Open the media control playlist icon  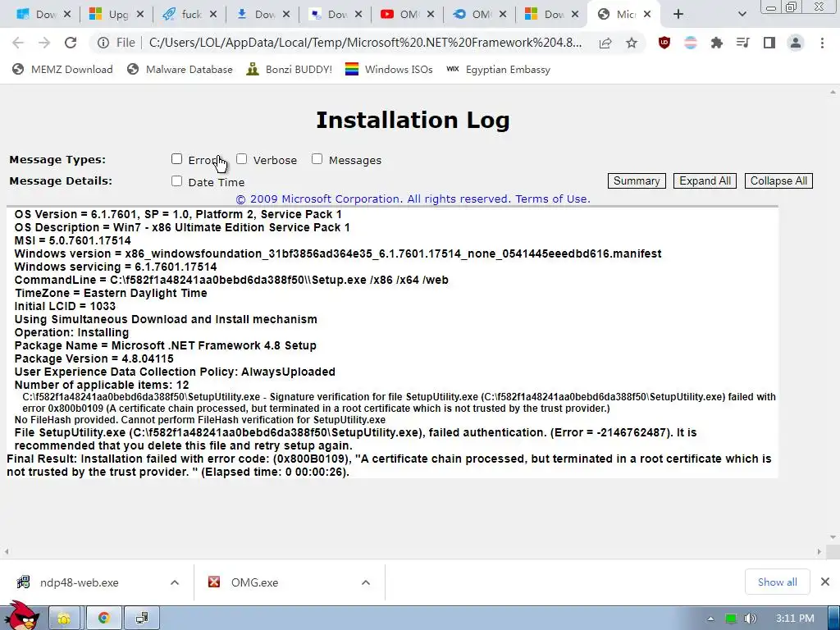point(743,43)
